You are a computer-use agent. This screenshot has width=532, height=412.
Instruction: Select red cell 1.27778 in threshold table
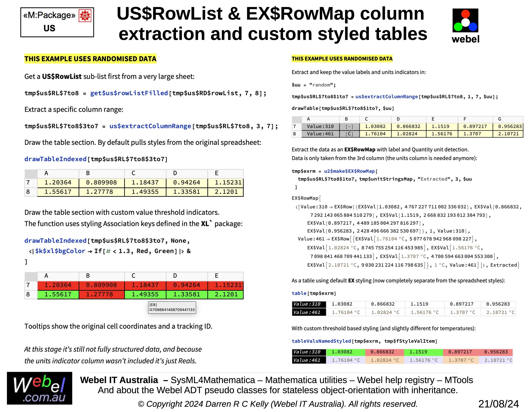(x=101, y=295)
